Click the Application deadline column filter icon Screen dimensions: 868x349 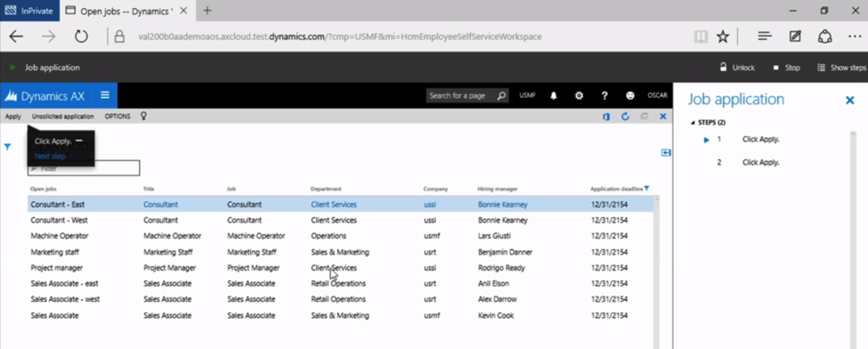646,189
